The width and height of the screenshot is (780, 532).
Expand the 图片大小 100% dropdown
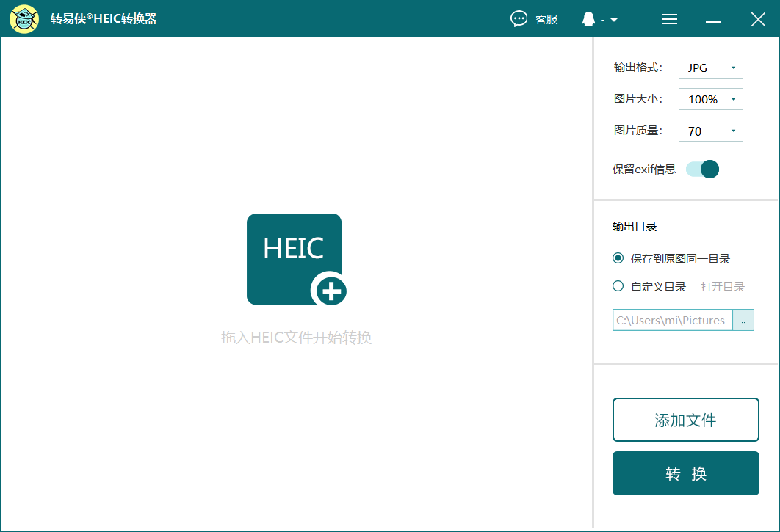pos(710,99)
